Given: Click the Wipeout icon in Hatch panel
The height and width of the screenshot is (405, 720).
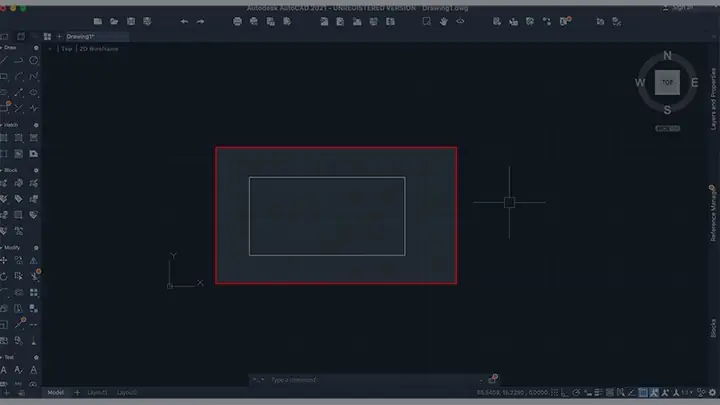Looking at the screenshot, I should tap(34, 154).
